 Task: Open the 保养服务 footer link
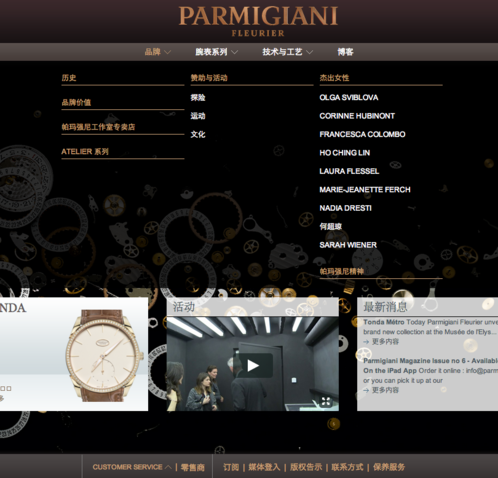point(389,467)
